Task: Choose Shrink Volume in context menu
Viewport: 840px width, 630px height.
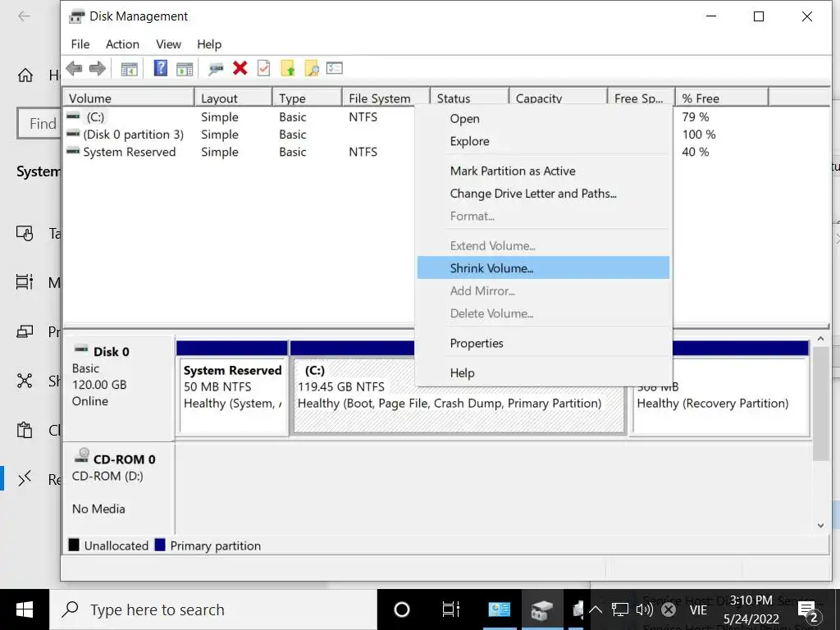Action: click(543, 268)
